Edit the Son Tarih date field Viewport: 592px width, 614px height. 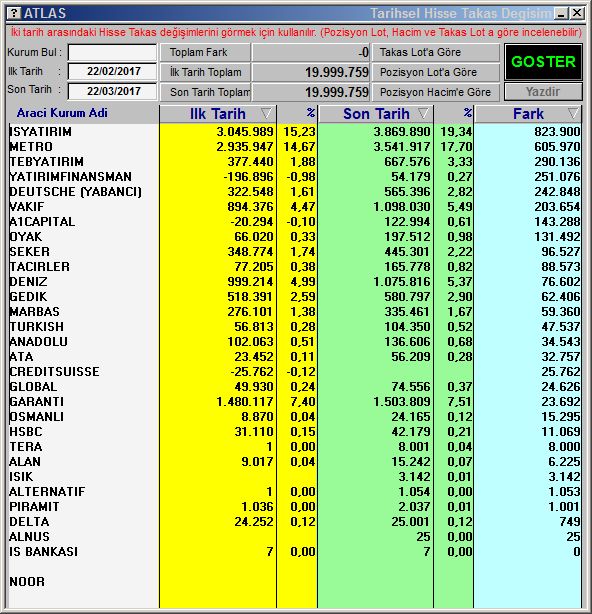(112, 91)
